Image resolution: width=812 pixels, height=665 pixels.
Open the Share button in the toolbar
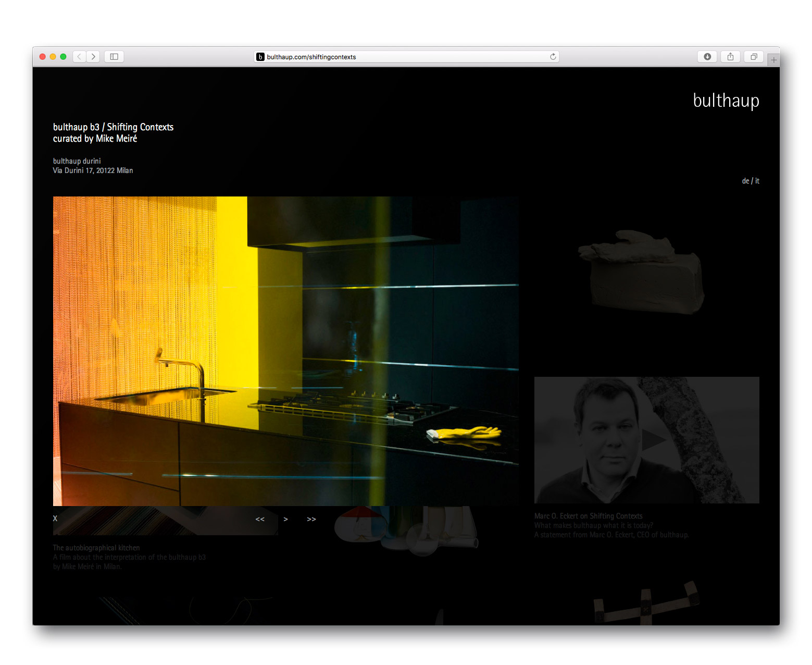tap(731, 56)
